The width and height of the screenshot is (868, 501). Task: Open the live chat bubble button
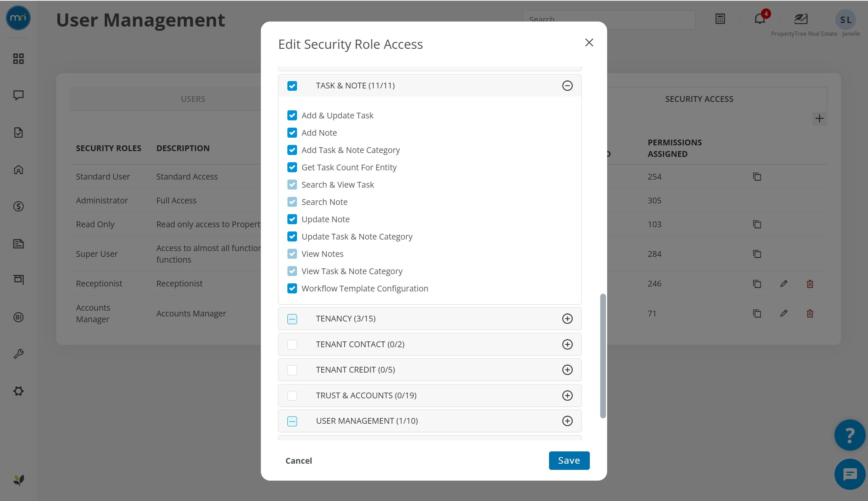pos(850,474)
